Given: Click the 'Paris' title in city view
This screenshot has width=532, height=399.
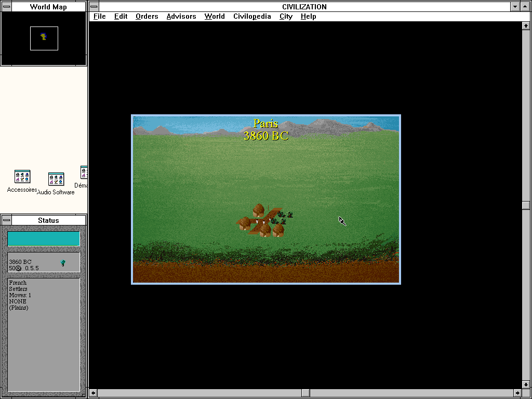Looking at the screenshot, I should [265, 124].
